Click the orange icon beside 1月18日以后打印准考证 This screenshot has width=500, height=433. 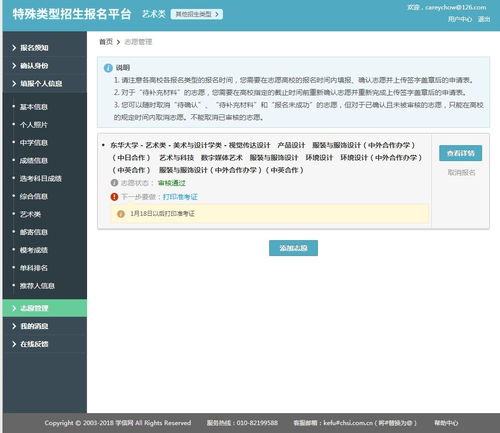(x=121, y=214)
